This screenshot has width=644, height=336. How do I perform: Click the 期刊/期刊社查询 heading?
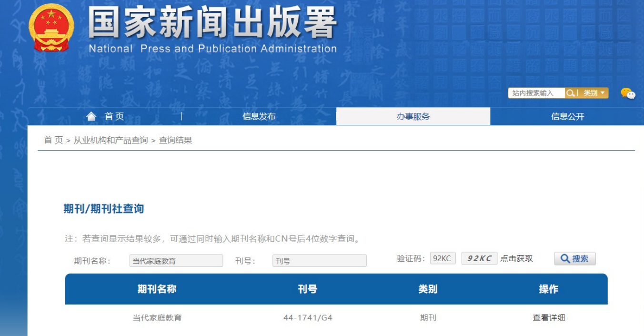pyautogui.click(x=104, y=209)
